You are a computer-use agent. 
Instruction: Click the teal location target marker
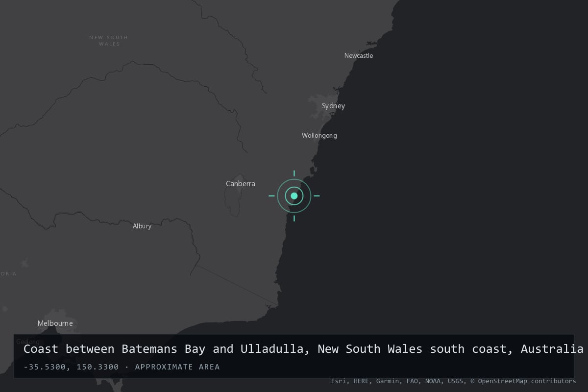(x=294, y=196)
